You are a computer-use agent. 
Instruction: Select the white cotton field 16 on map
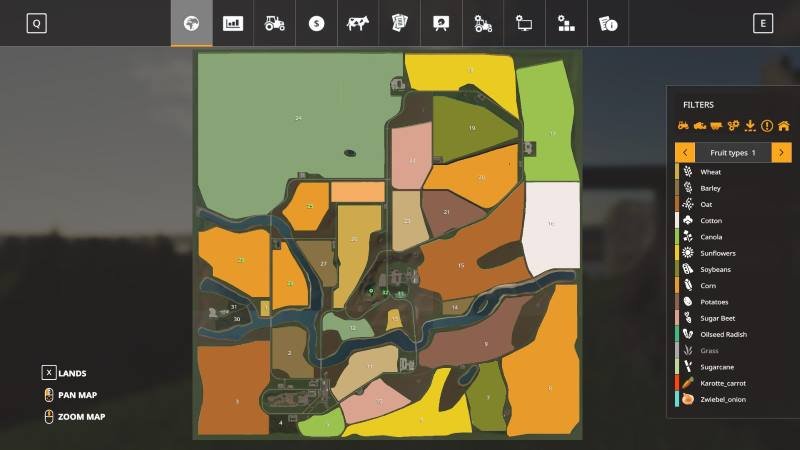551,224
